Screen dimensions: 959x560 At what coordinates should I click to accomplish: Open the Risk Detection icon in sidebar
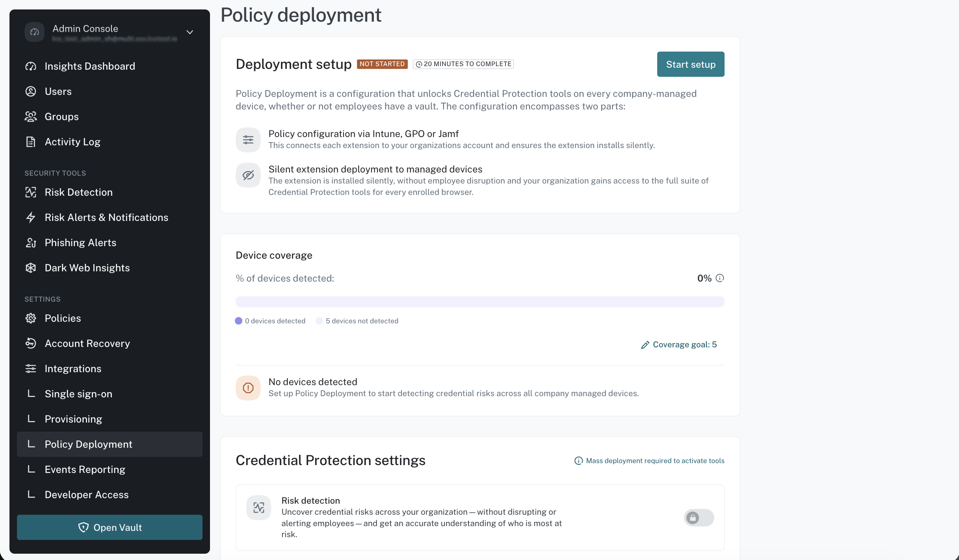pyautogui.click(x=31, y=192)
